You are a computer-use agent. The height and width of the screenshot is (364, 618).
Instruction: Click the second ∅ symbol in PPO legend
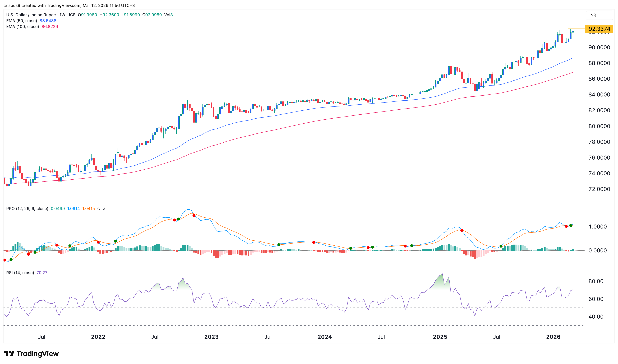point(104,209)
